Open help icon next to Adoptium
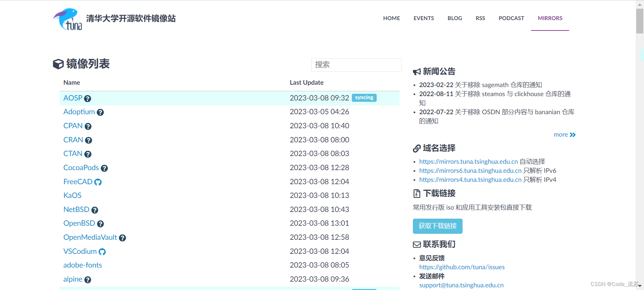 (100, 113)
